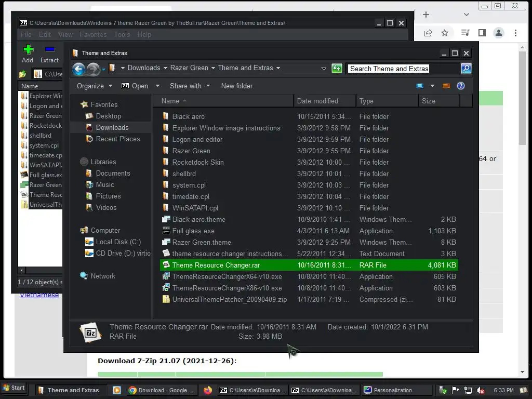532x399 pixels.
Task: Open the Chrome three-dot menu
Action: [x=515, y=33]
